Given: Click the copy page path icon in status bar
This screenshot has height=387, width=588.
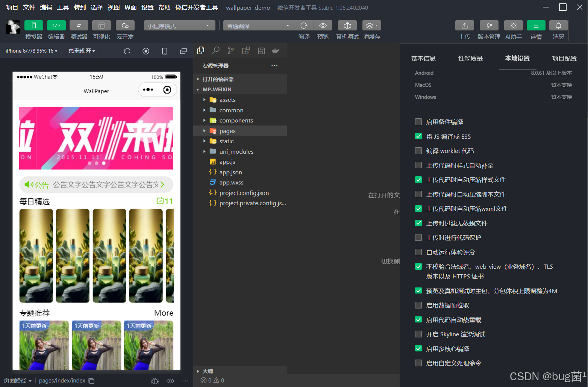Looking at the screenshot, I should coord(91,381).
